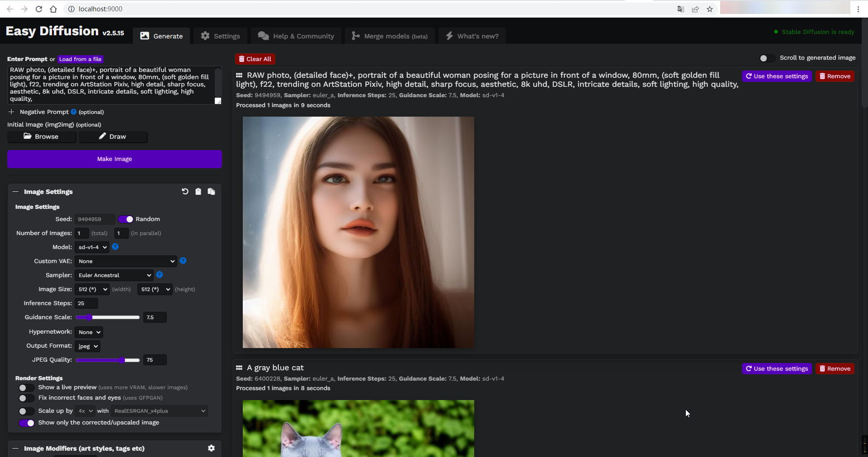Open the Image Modifiers gear settings

(x=211, y=448)
